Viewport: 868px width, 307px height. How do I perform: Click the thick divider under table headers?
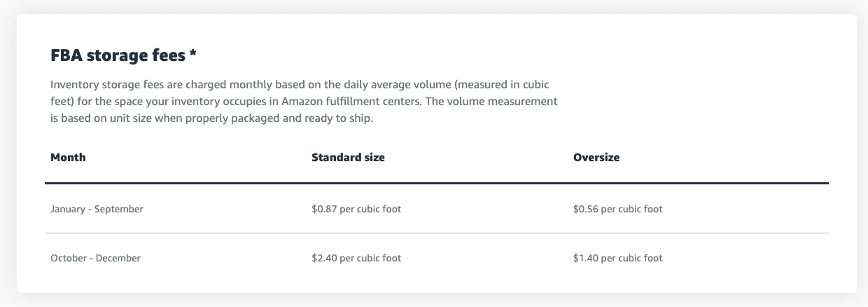(437, 184)
